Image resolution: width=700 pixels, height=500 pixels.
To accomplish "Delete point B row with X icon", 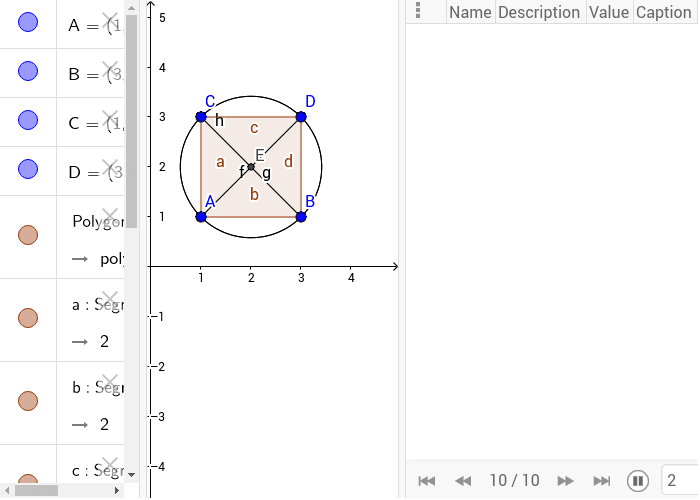I will coord(110,69).
